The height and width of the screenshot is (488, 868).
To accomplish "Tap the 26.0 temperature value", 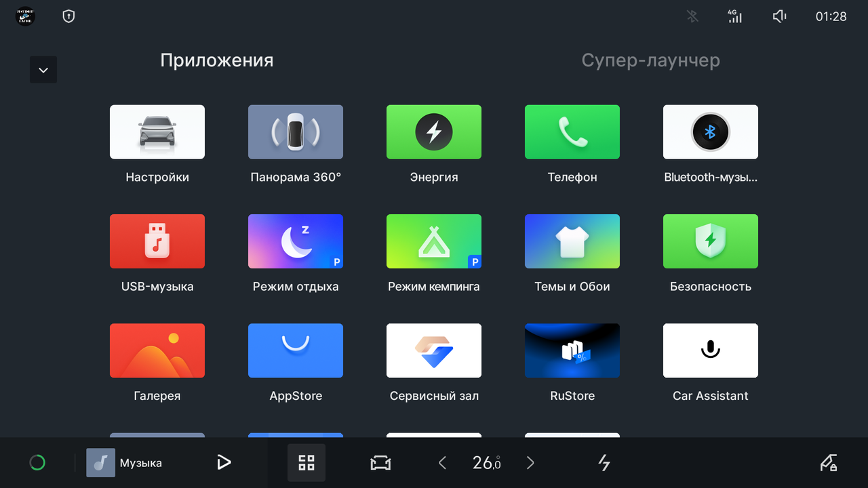I will [x=486, y=463].
